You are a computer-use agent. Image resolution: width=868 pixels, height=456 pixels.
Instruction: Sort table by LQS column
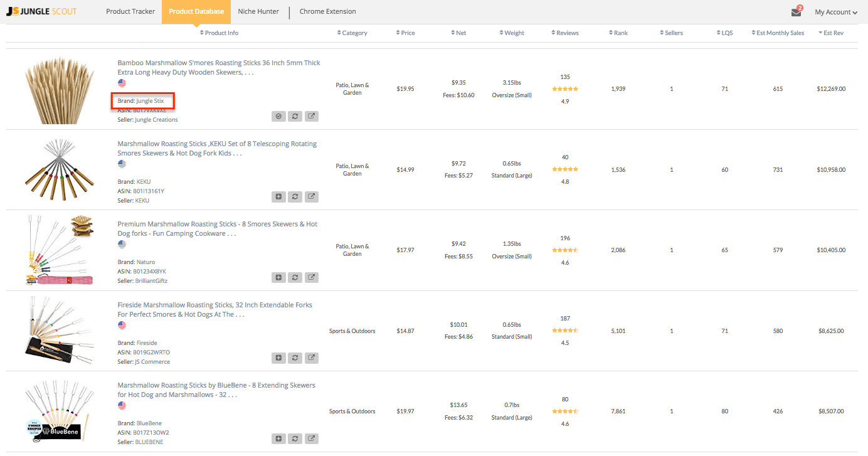pos(725,33)
